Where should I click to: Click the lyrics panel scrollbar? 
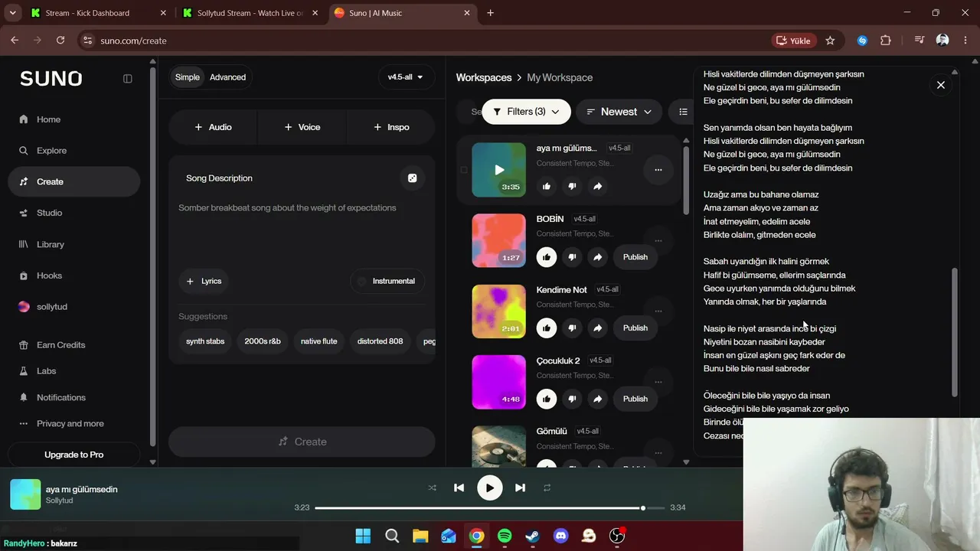954,332
